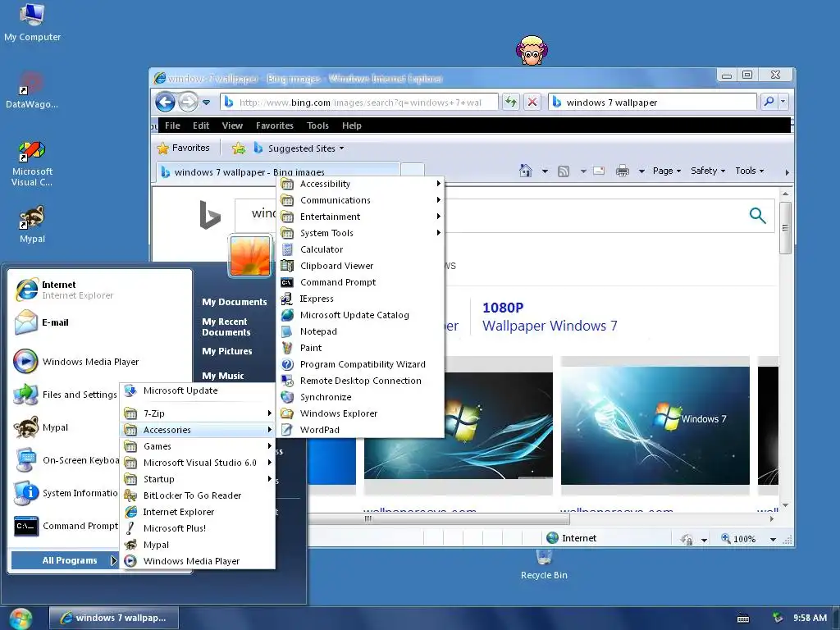The width and height of the screenshot is (840, 630).
Task: Open My Documents from Start menu
Action: (x=234, y=302)
